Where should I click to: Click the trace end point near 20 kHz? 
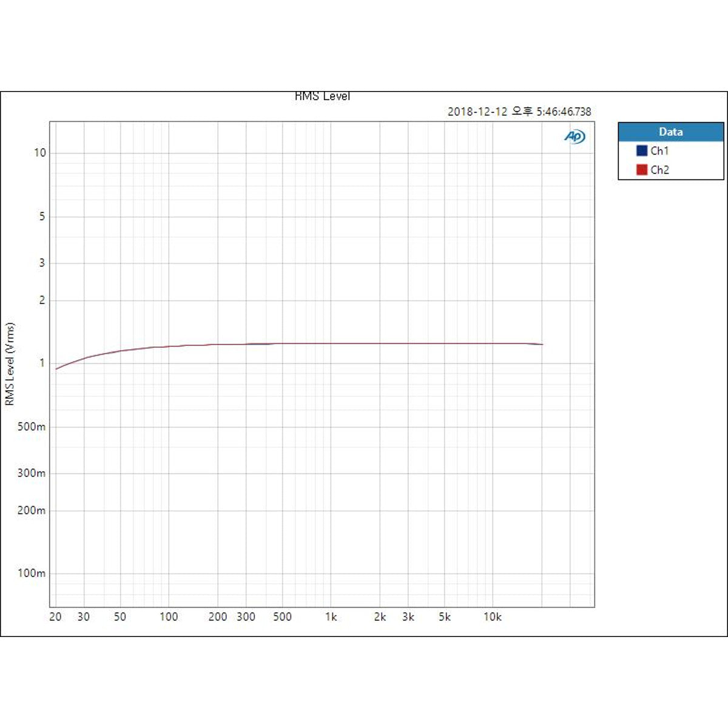(542, 345)
